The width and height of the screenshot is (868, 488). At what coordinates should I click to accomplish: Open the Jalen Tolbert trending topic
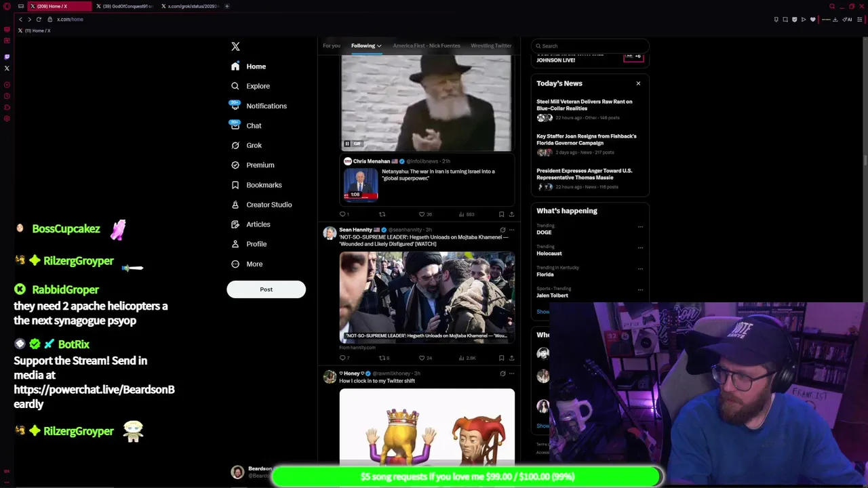click(552, 296)
